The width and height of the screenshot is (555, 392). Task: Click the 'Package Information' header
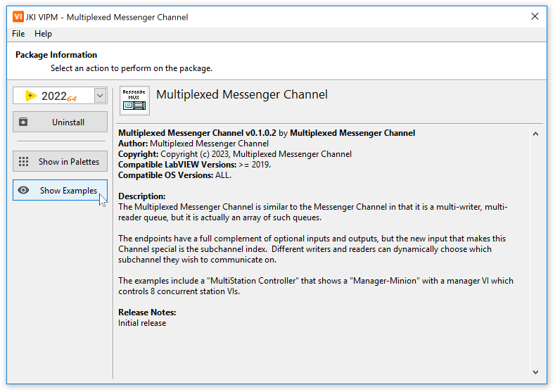[x=56, y=55]
